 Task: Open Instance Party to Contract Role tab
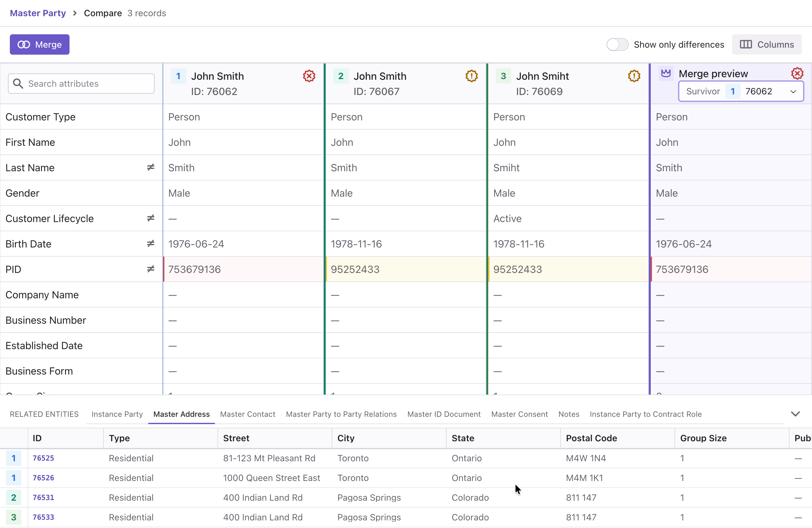coord(646,414)
